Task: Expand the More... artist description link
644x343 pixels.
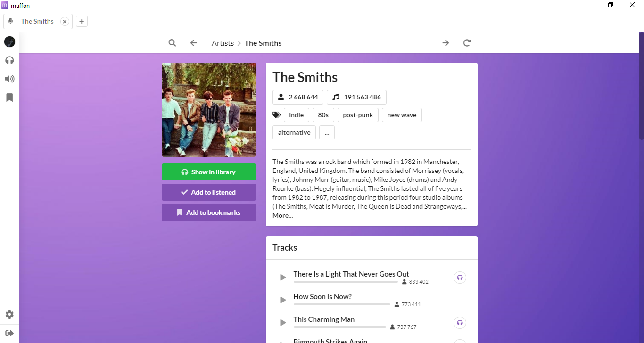Action: (282, 215)
